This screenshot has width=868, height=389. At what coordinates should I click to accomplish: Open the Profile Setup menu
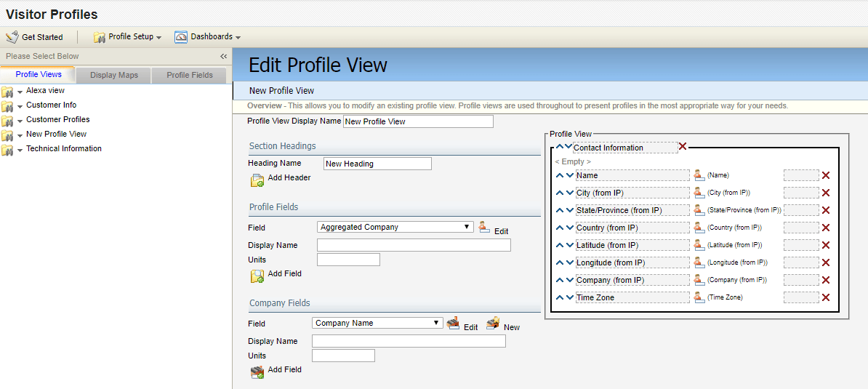(x=127, y=37)
